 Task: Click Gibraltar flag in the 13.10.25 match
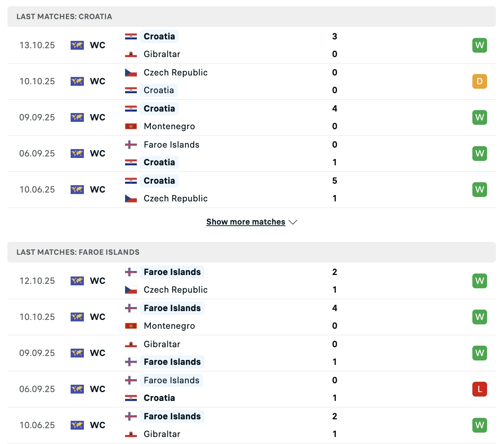pyautogui.click(x=131, y=54)
